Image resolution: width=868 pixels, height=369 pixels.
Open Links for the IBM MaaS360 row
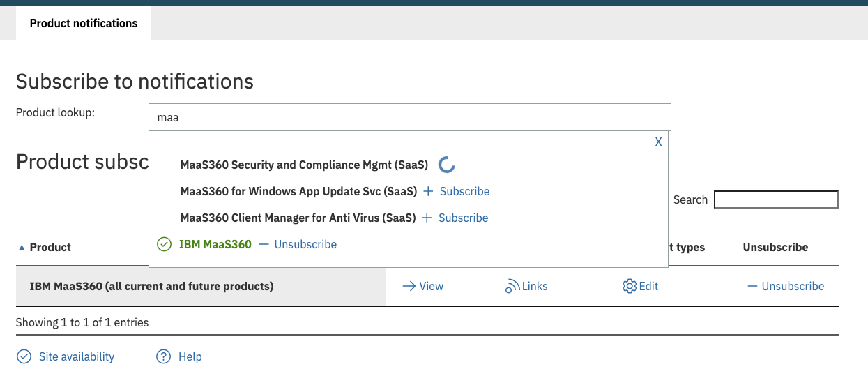[x=535, y=286]
